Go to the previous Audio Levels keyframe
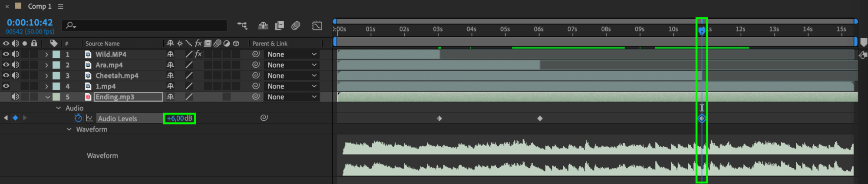The height and width of the screenshot is (184, 868). tap(6, 118)
